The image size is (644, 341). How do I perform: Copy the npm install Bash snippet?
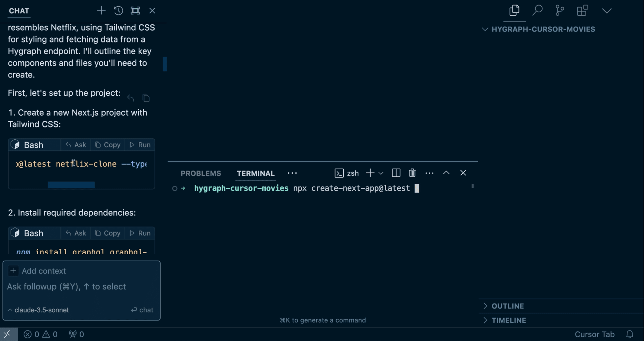pos(108,233)
